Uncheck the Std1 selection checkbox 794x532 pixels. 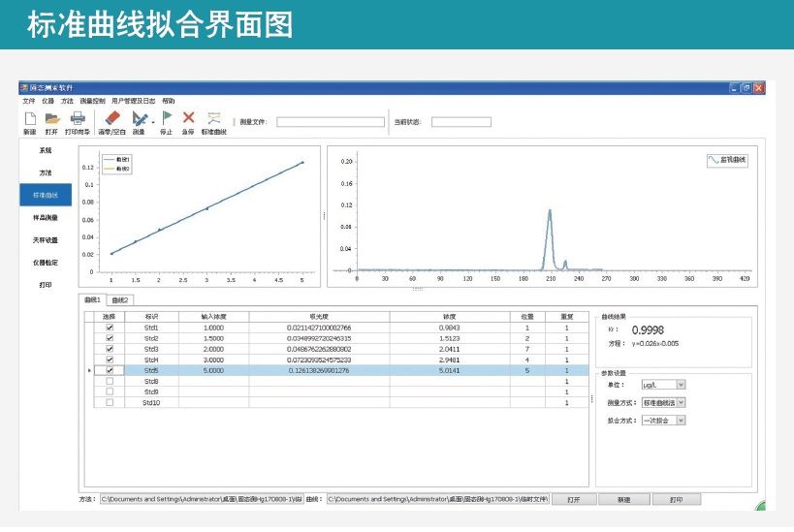coord(110,329)
